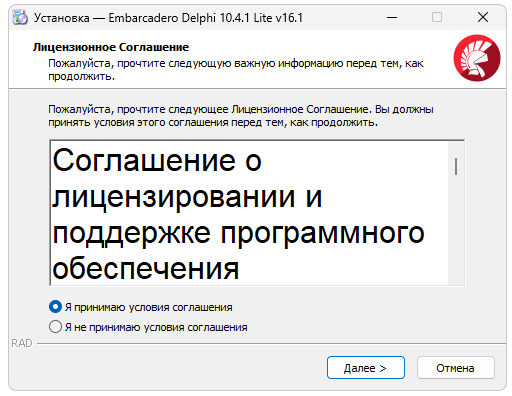The height and width of the screenshot is (396, 512).
Task: Click the "Лицензионное Соглашение" header text
Action: click(111, 47)
